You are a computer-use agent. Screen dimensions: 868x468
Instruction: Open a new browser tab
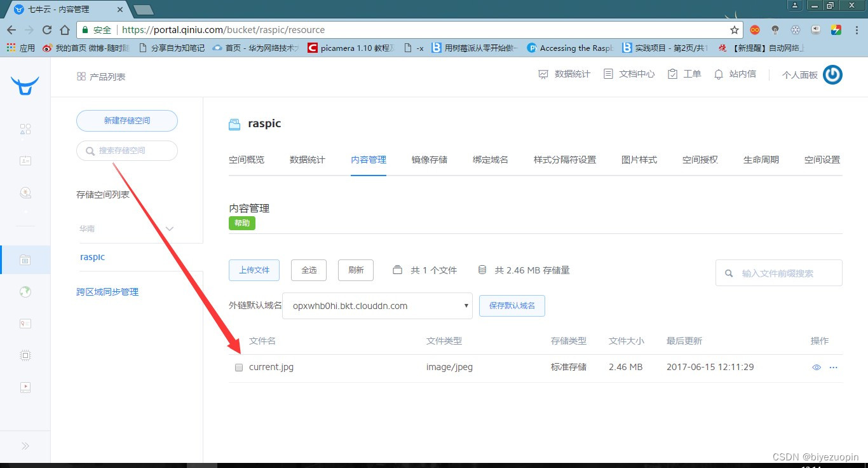tap(144, 10)
